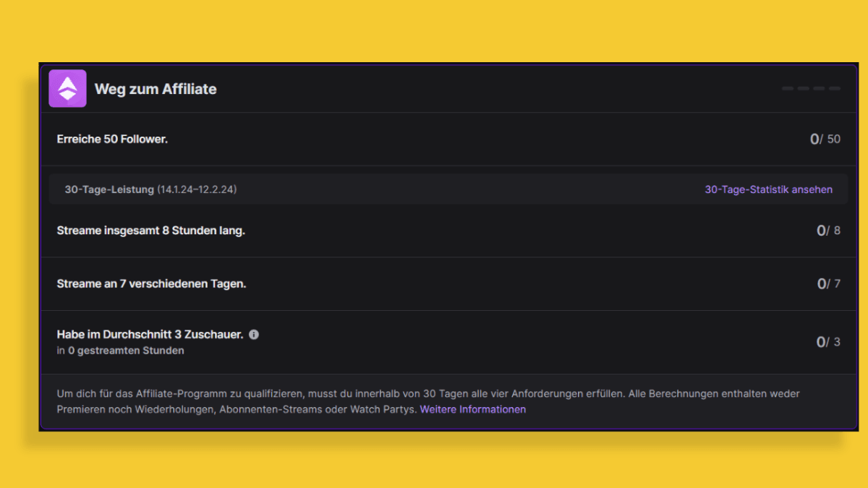
Task: Toggle the 0/8 streaming hours counter
Action: point(828,230)
